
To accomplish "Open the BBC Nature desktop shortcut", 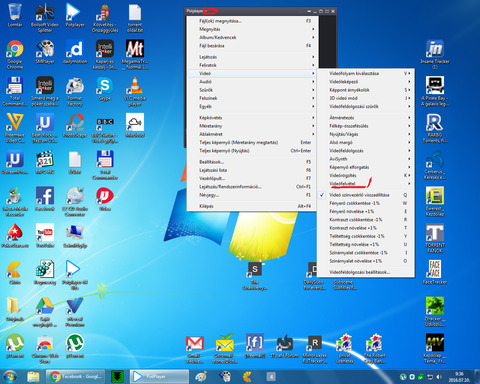I will 105,128.
